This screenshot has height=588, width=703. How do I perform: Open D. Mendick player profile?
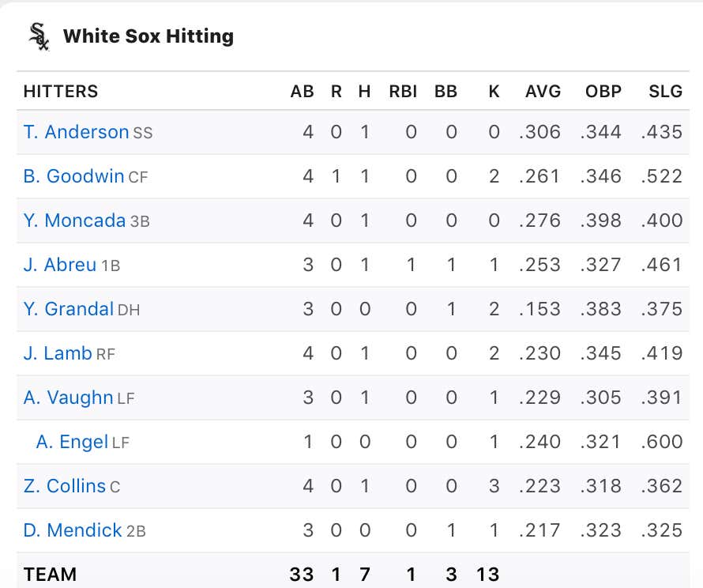[73, 530]
